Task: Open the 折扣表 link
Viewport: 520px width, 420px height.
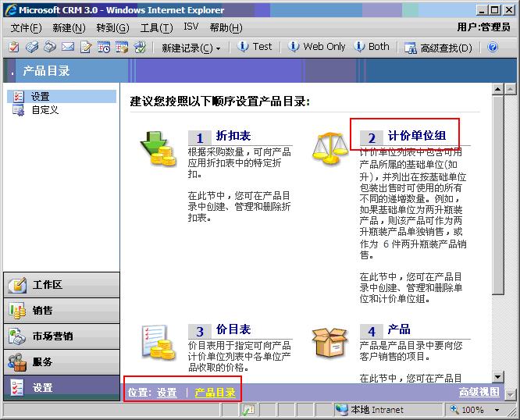Action: coord(233,136)
